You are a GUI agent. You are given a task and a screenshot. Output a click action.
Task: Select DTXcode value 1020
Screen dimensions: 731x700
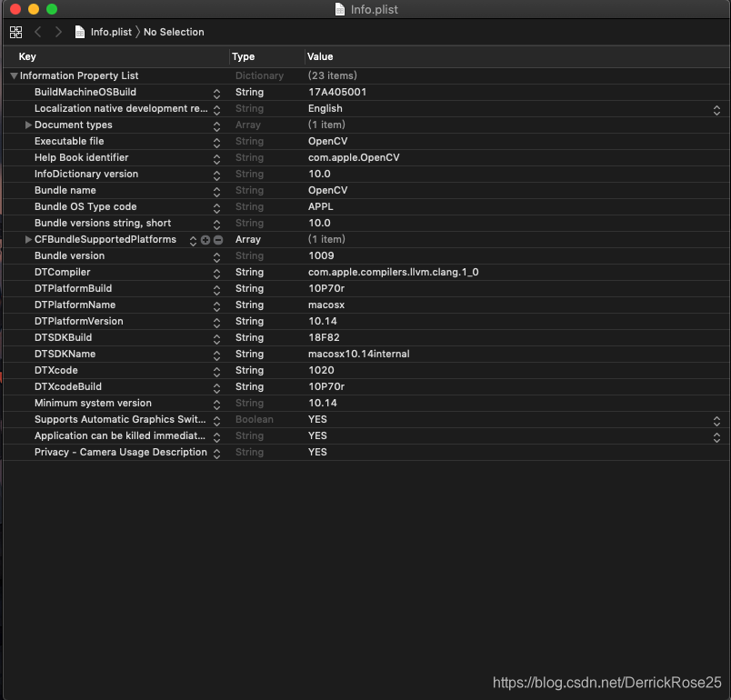(x=321, y=370)
